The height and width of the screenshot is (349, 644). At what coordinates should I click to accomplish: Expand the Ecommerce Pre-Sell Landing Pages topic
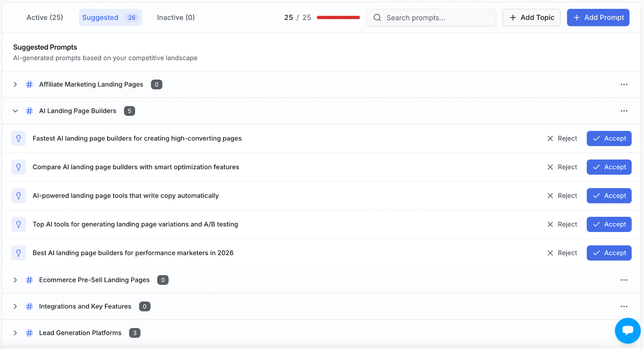15,280
